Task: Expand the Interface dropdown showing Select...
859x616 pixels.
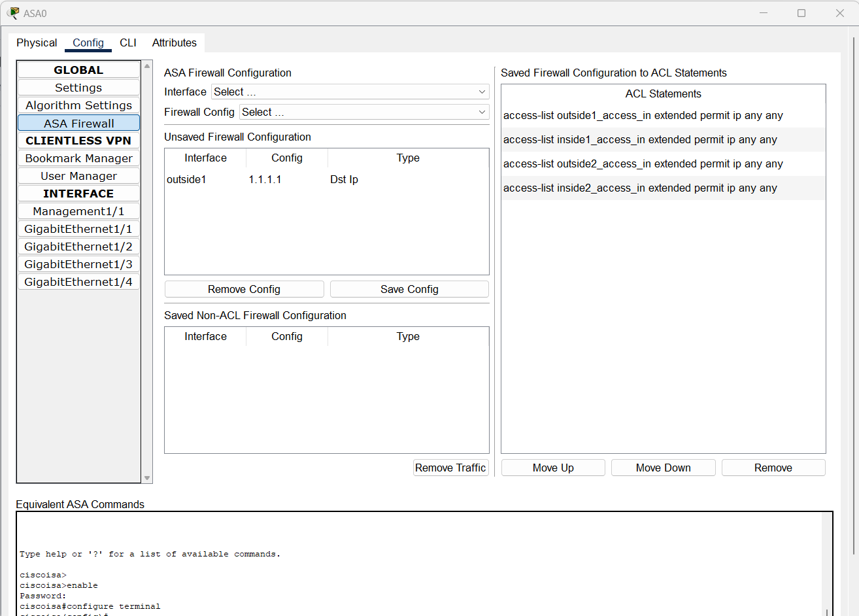Action: (x=351, y=92)
